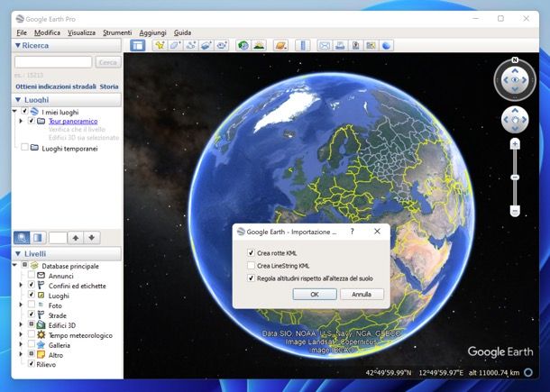550x392 pixels.
Task: Expand the Altro layer
Action: (x=21, y=354)
